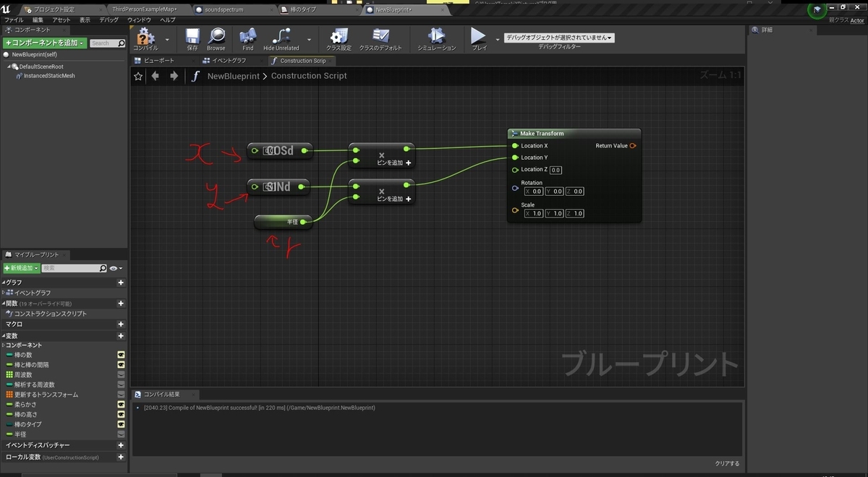Open the アセット menu
The image size is (868, 477).
pyautogui.click(x=61, y=20)
